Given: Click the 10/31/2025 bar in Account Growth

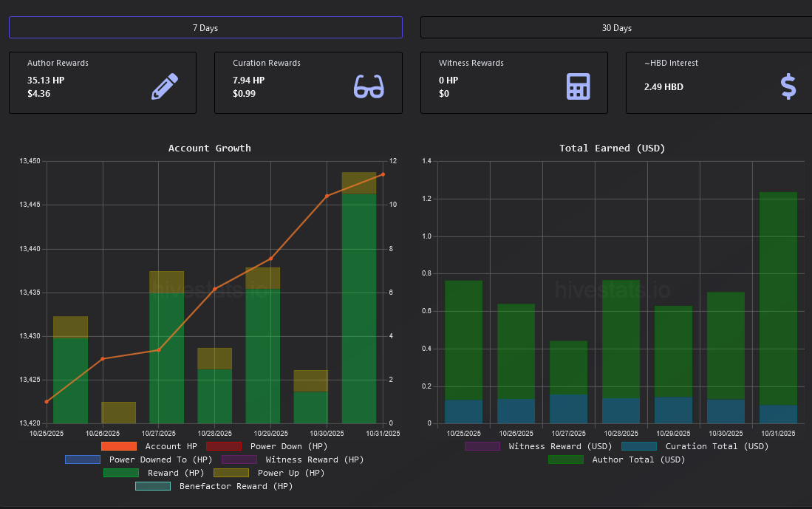Looking at the screenshot, I should pos(359,303).
